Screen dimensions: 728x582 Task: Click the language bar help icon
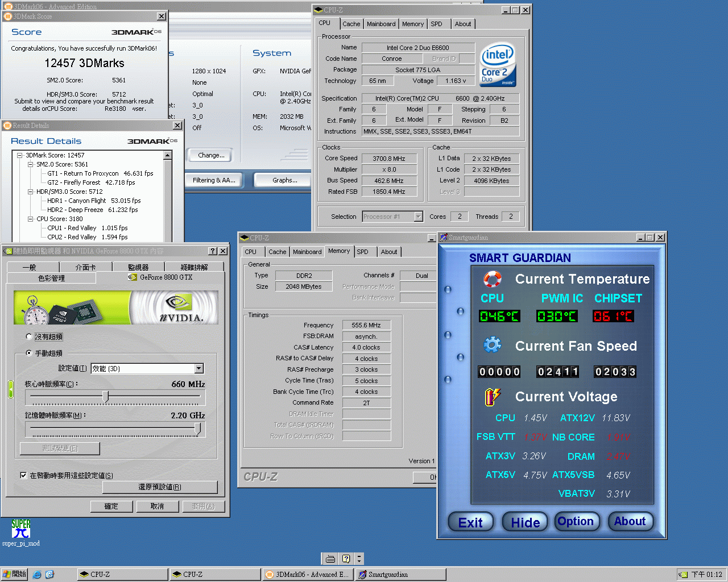[x=346, y=559]
